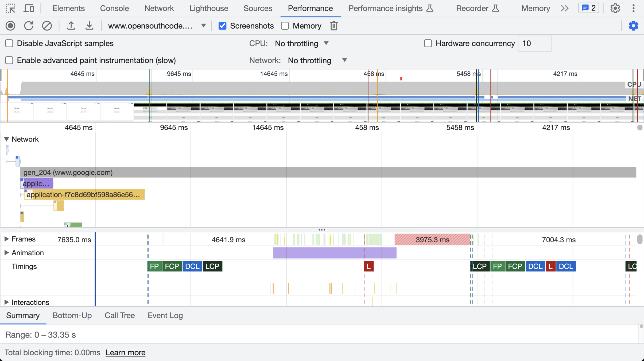Toggle the blue capture settings gear
Screen dimensions: 644x361
(633, 26)
